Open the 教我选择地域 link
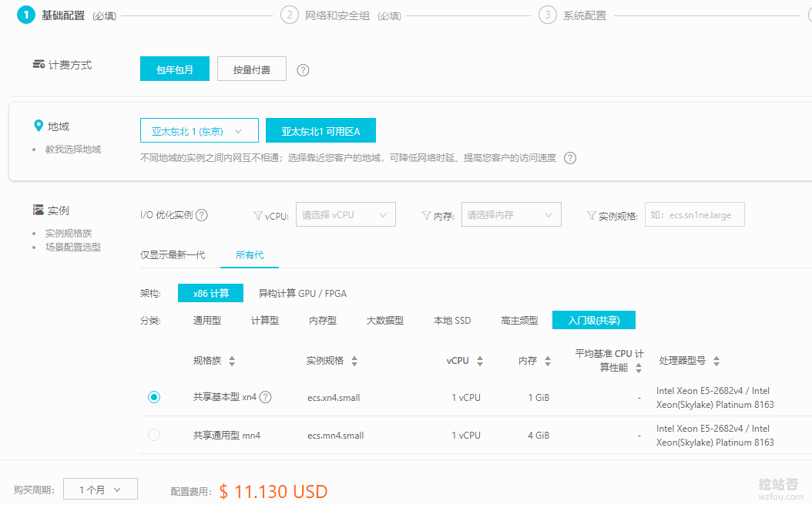 coord(72,149)
